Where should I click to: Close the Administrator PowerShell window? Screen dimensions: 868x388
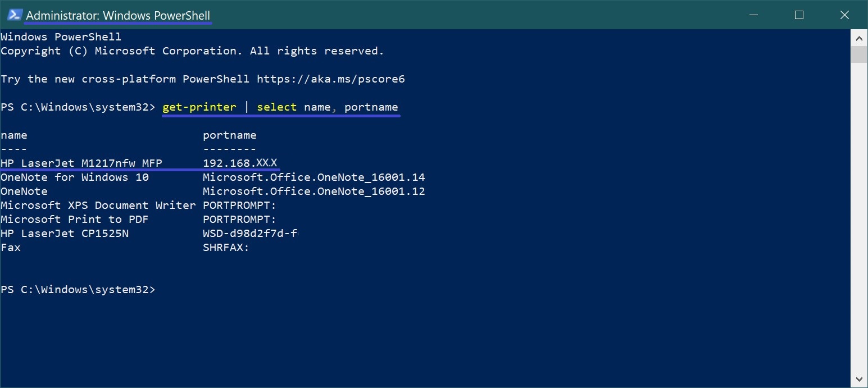[844, 15]
